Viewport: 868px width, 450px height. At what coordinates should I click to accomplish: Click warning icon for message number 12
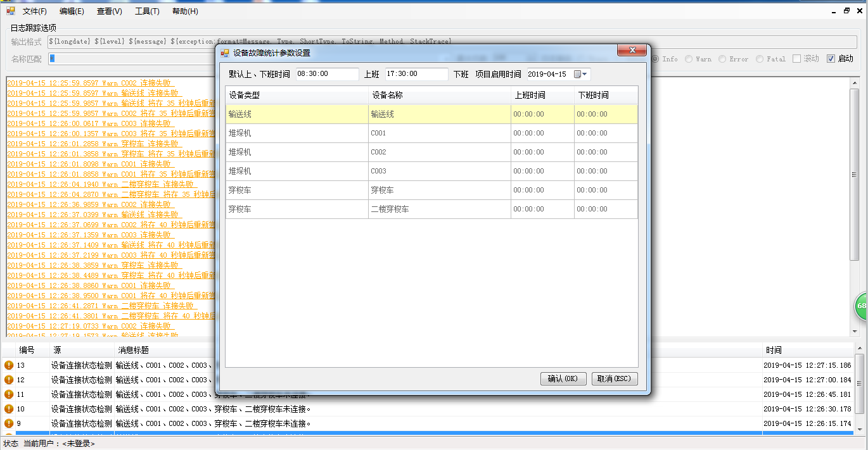(x=9, y=380)
